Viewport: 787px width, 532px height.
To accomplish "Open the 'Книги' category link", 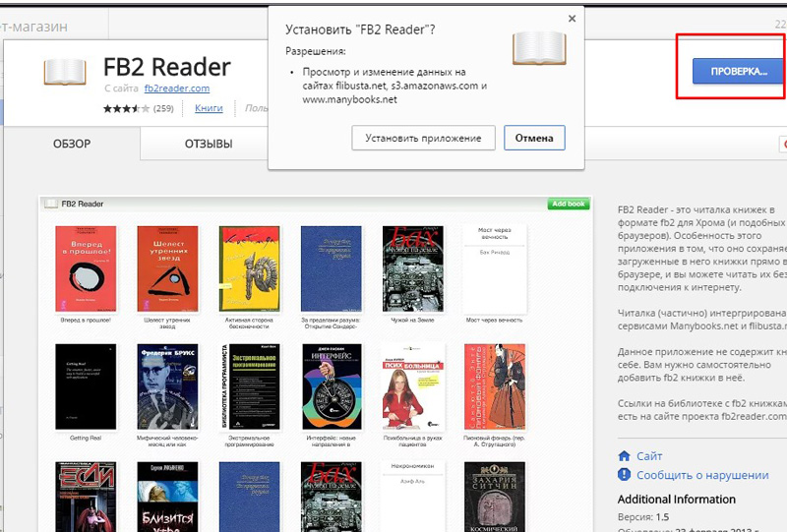I will pyautogui.click(x=209, y=107).
